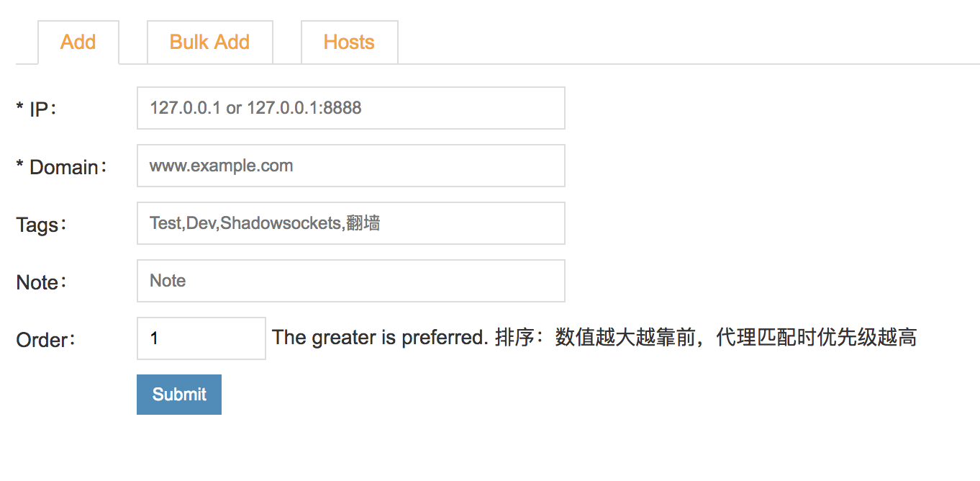Switch to the Bulk Add tab

tap(209, 42)
